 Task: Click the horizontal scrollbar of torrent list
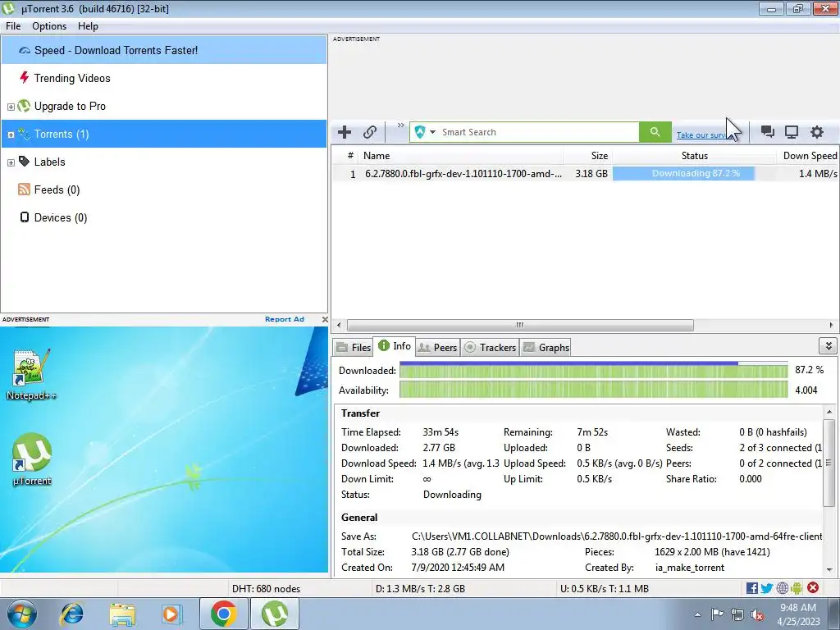pyautogui.click(x=519, y=325)
